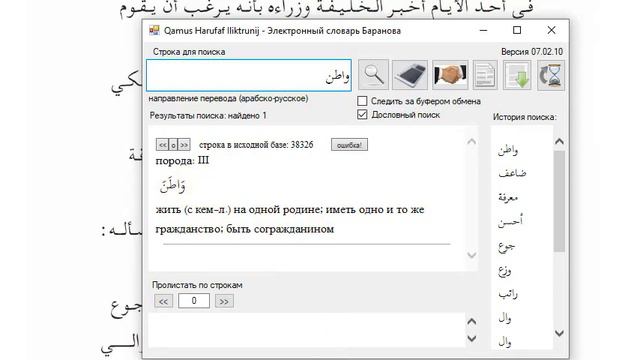640x360 pixels.
Task: Focus the search string input field
Action: pos(249,76)
